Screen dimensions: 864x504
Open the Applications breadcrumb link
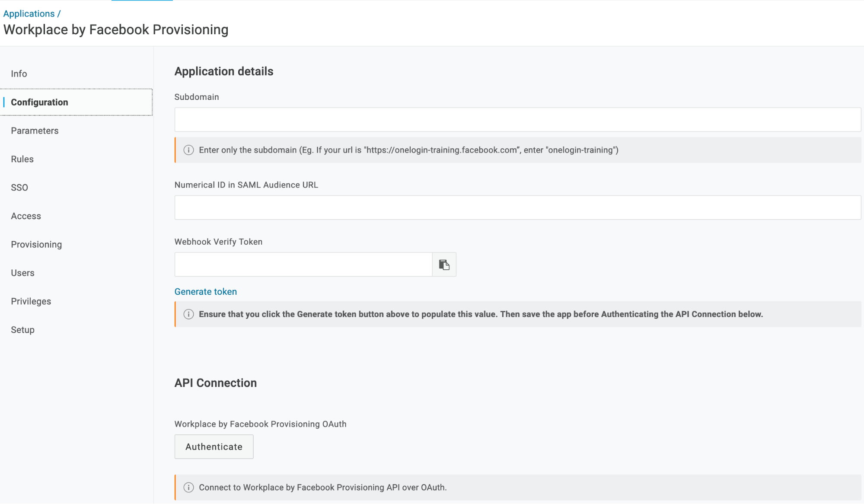(x=29, y=13)
